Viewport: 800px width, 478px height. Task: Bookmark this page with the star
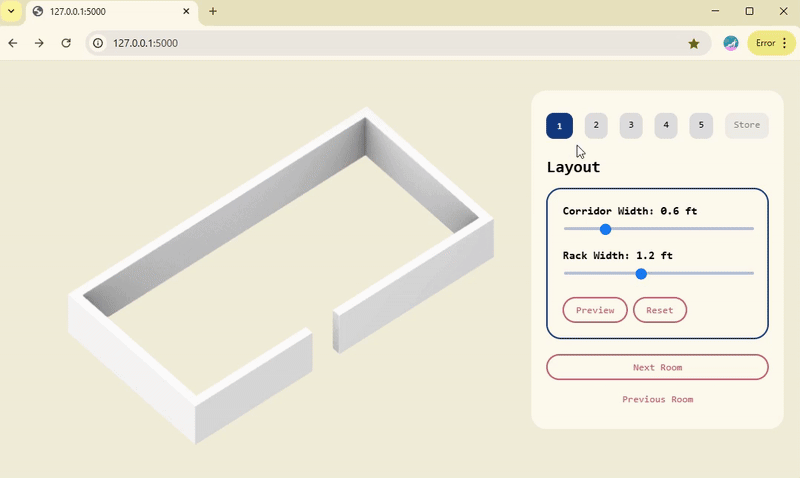pyautogui.click(x=693, y=43)
